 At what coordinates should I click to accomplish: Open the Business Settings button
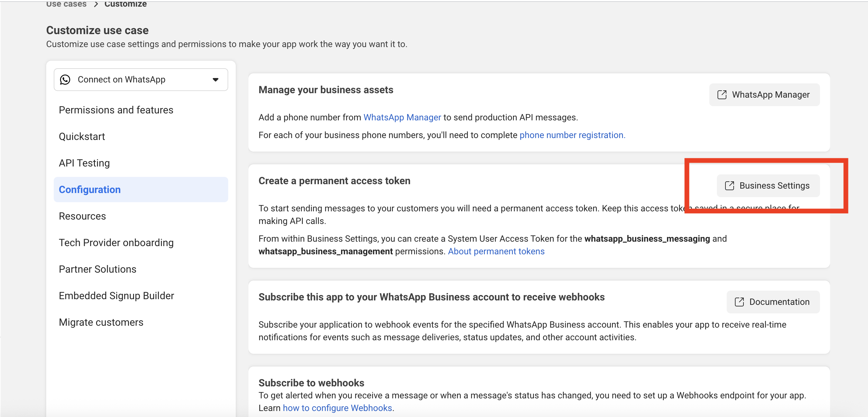(768, 186)
